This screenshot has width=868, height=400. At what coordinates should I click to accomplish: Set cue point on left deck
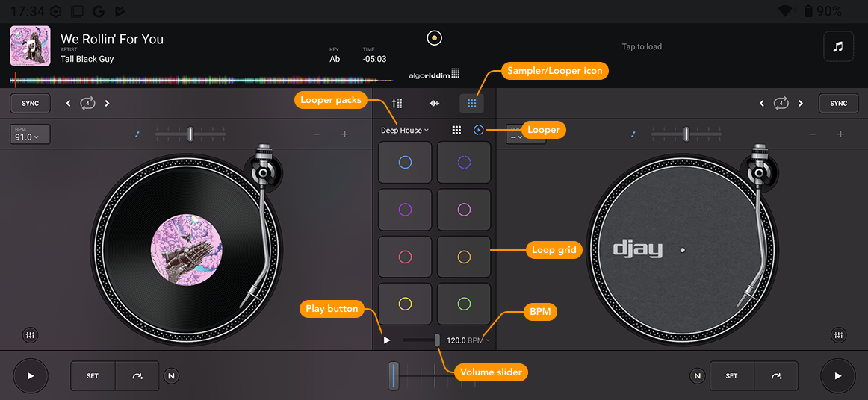click(x=93, y=376)
